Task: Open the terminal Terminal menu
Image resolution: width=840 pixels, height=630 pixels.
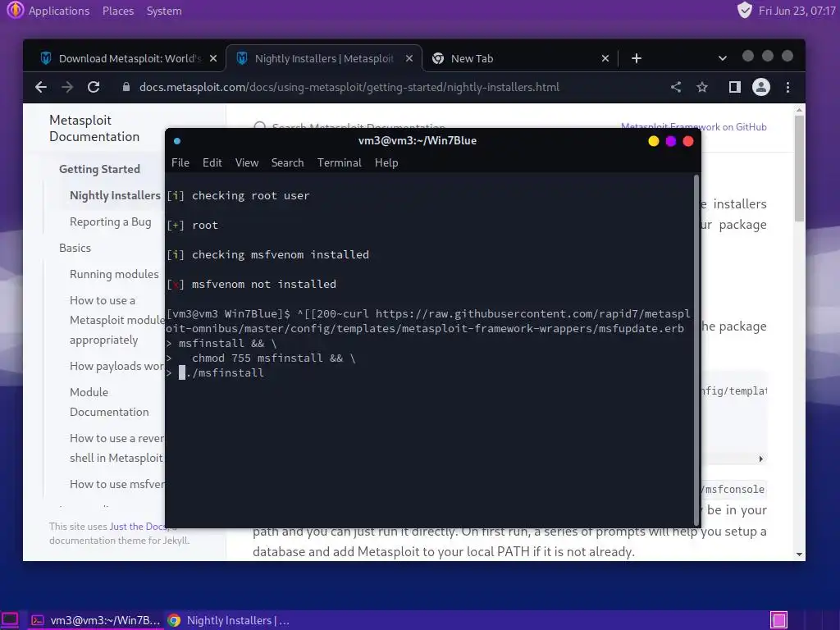Action: click(x=340, y=163)
